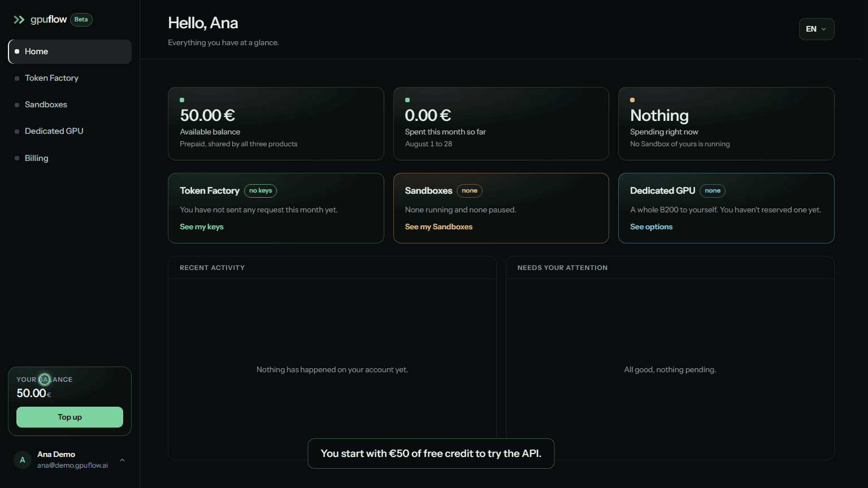Click the August 1 to 28 text
This screenshot has height=488, width=868.
tap(428, 144)
